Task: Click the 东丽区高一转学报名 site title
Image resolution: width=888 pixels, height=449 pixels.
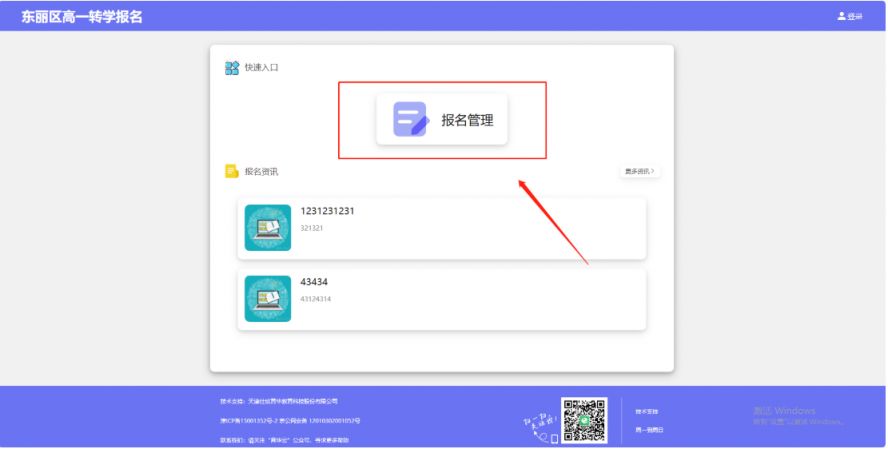Action: click(x=82, y=16)
